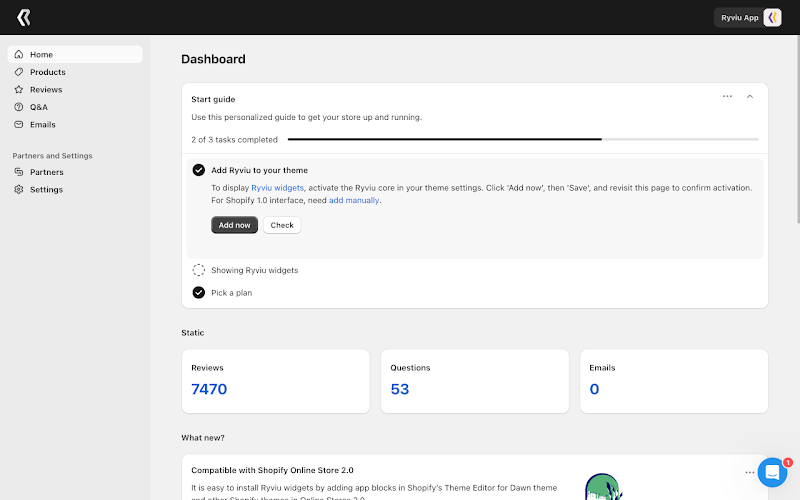Open the Reviews star icon
The image size is (800, 500).
19,89
